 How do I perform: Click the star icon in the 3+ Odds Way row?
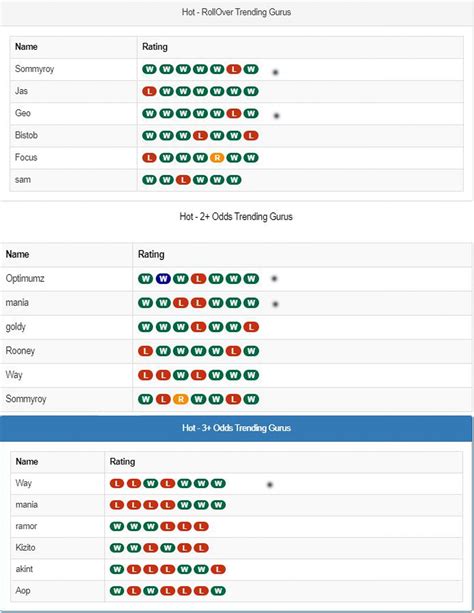269,485
